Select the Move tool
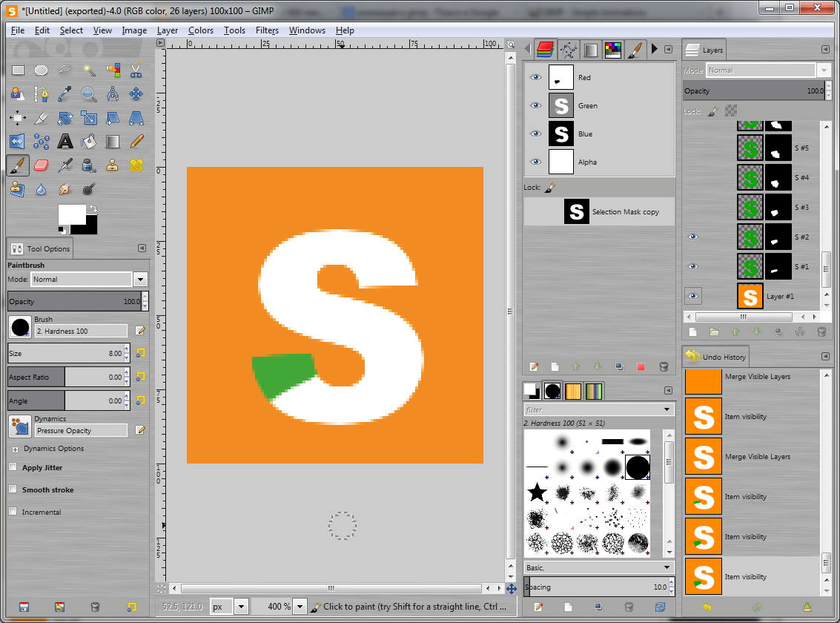This screenshot has height=623, width=840. pyautogui.click(x=136, y=94)
